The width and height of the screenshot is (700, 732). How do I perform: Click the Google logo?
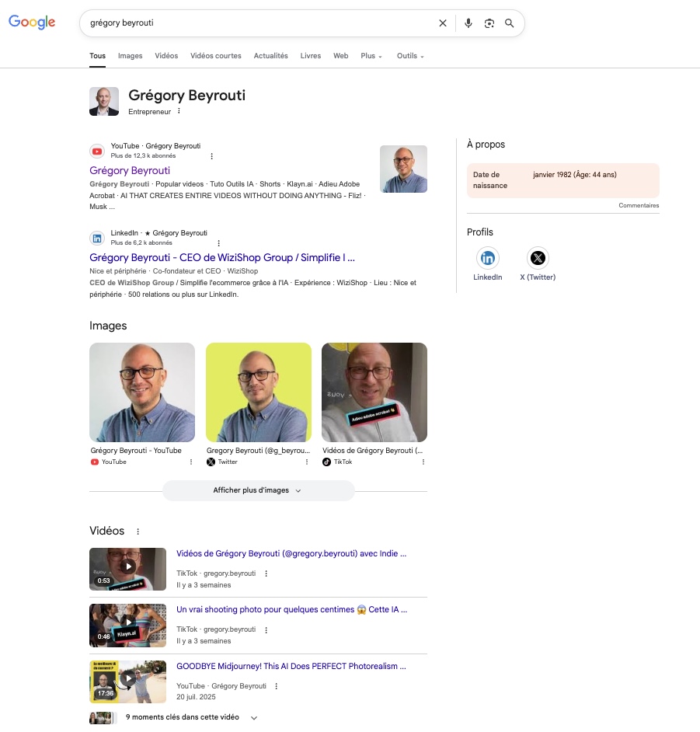click(x=32, y=22)
